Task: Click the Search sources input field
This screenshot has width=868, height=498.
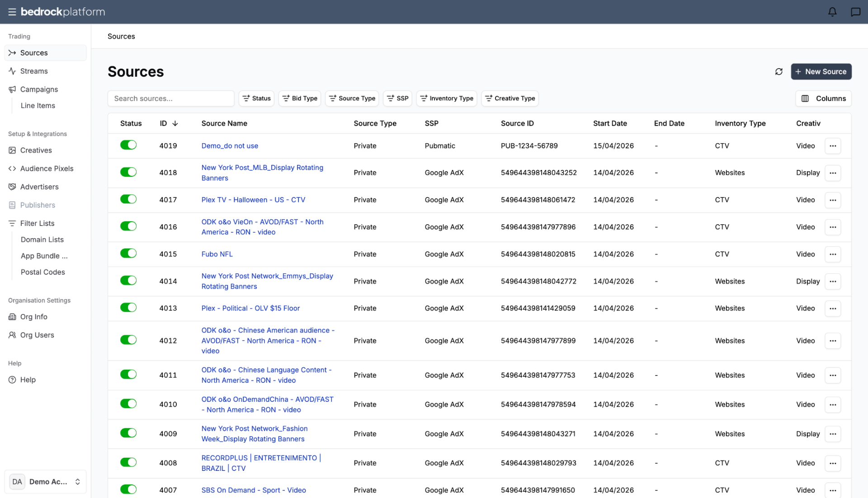Action: 171,99
